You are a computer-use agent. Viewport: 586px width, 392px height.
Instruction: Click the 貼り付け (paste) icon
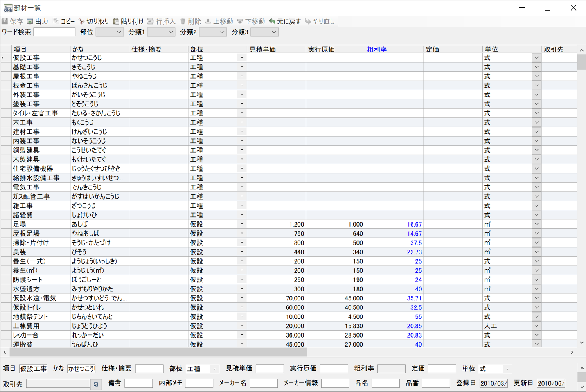tap(129, 21)
